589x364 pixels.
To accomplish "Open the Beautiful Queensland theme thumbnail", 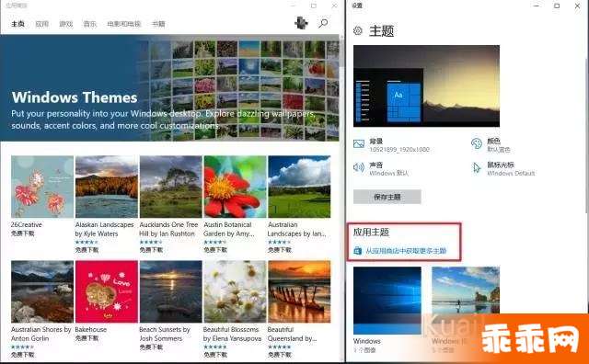I will 299,291.
